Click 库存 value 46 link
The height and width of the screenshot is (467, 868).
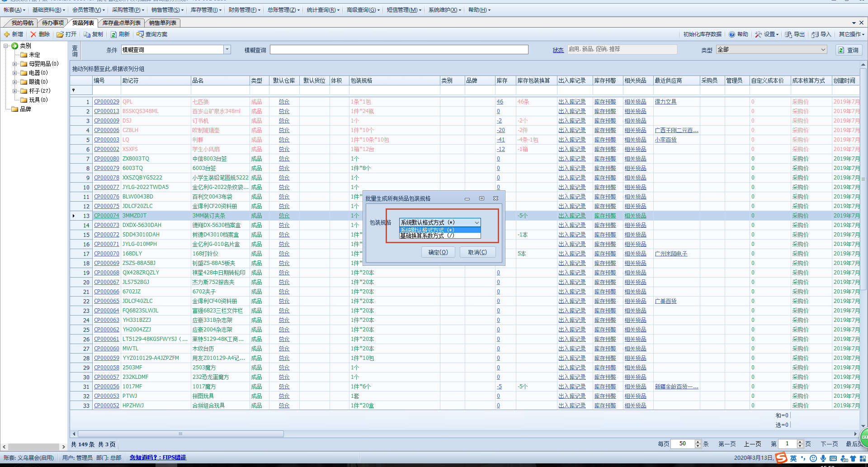pyautogui.click(x=500, y=102)
